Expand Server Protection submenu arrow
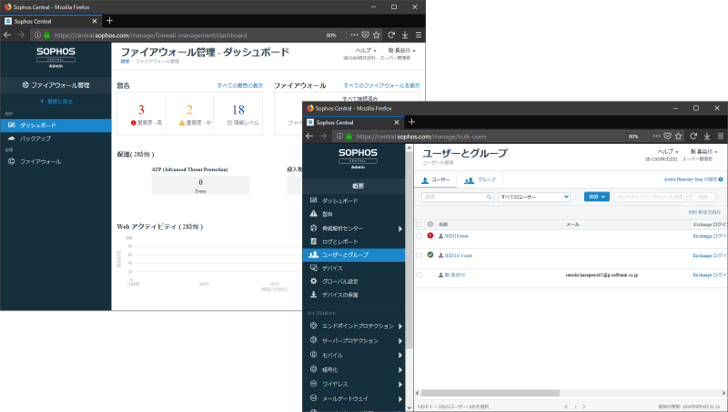728x412 pixels. tap(400, 341)
